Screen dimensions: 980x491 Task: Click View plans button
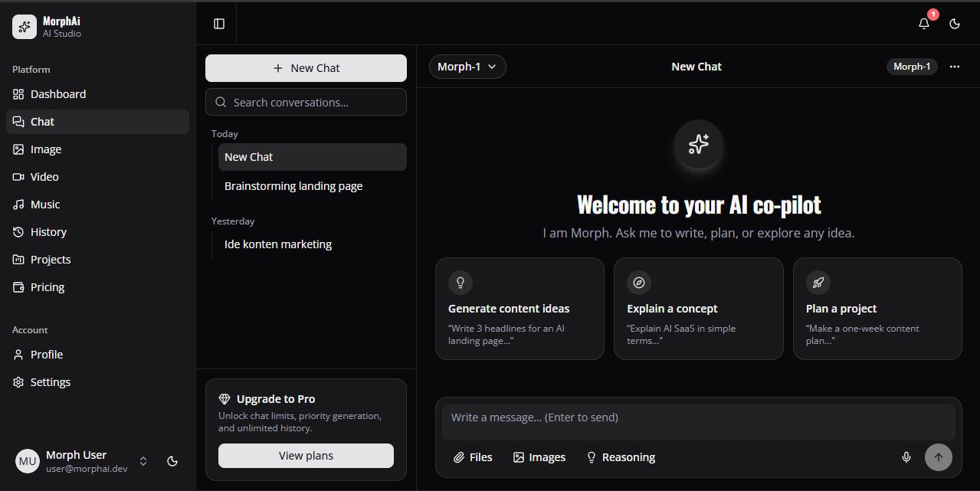(x=306, y=456)
